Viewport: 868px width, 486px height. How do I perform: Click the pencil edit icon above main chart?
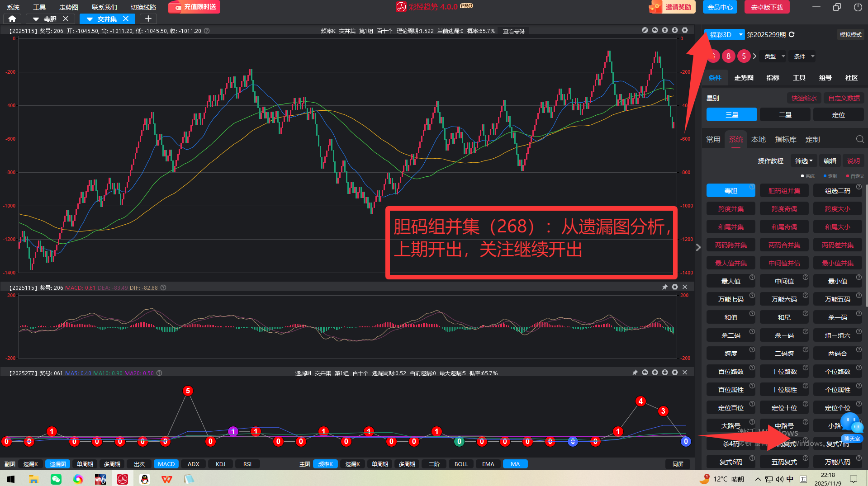click(645, 30)
